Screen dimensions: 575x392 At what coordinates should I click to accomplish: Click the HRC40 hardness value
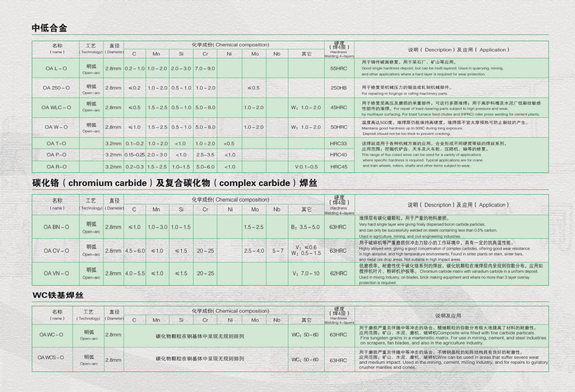338,154
